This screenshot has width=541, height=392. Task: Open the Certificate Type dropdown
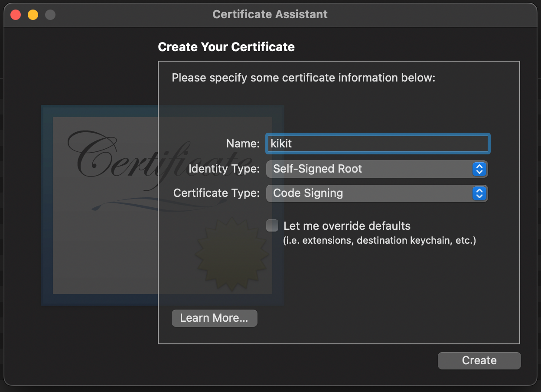click(377, 193)
